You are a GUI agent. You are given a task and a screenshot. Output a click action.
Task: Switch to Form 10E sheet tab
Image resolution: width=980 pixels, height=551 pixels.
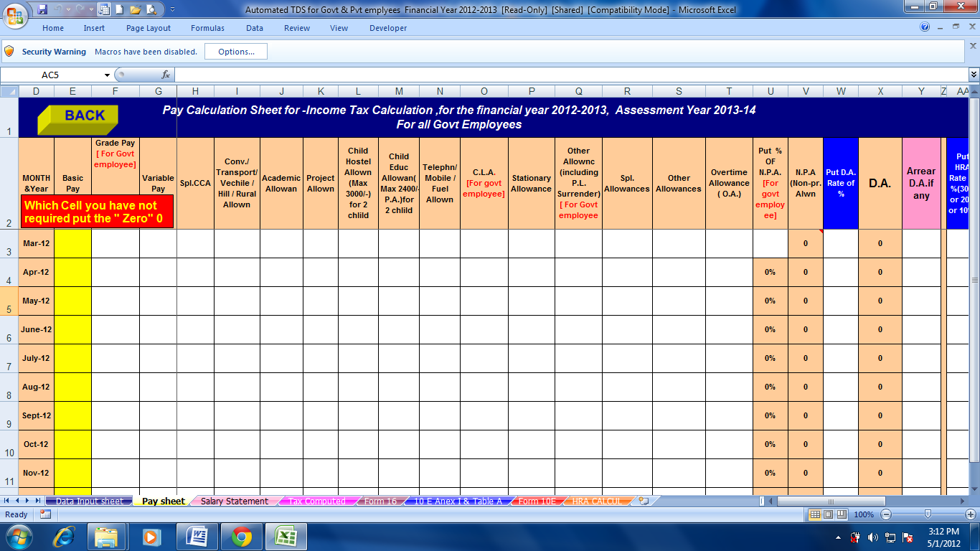pos(537,501)
